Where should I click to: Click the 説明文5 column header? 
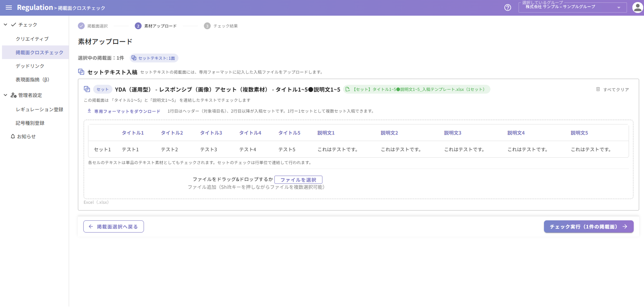coord(579,133)
